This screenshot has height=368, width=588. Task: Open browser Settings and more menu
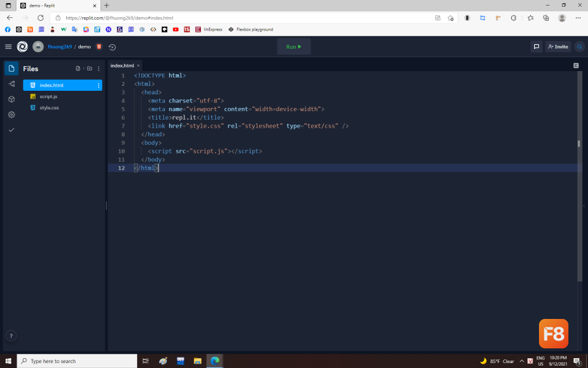(578, 18)
